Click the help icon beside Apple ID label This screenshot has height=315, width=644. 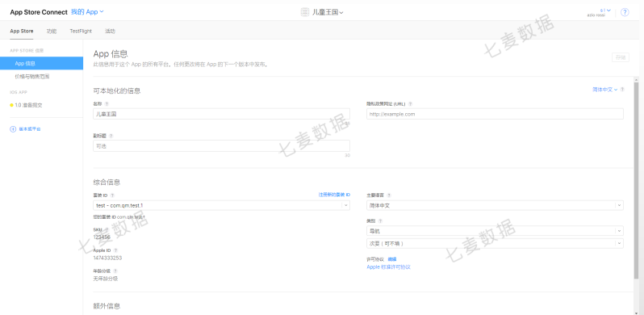[115, 250]
